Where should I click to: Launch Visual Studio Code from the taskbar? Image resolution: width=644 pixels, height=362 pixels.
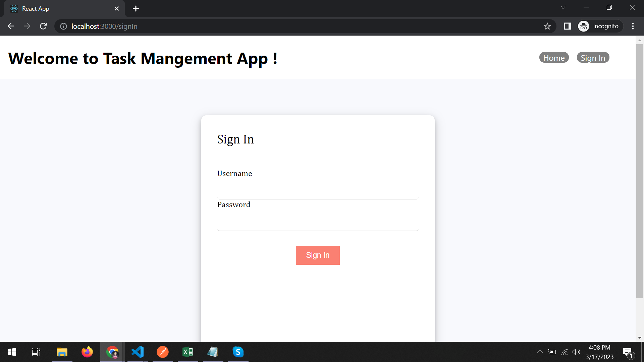point(138,352)
